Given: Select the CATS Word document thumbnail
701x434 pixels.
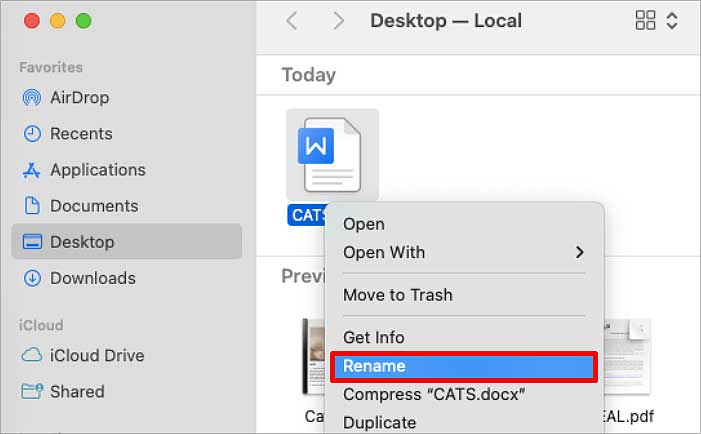Looking at the screenshot, I should click(332, 154).
